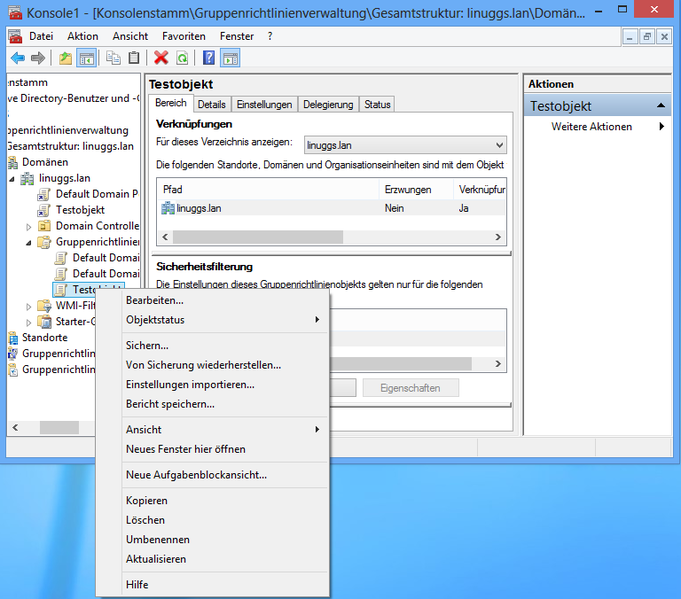Expand the WMI-Filter tree node

click(x=30, y=306)
